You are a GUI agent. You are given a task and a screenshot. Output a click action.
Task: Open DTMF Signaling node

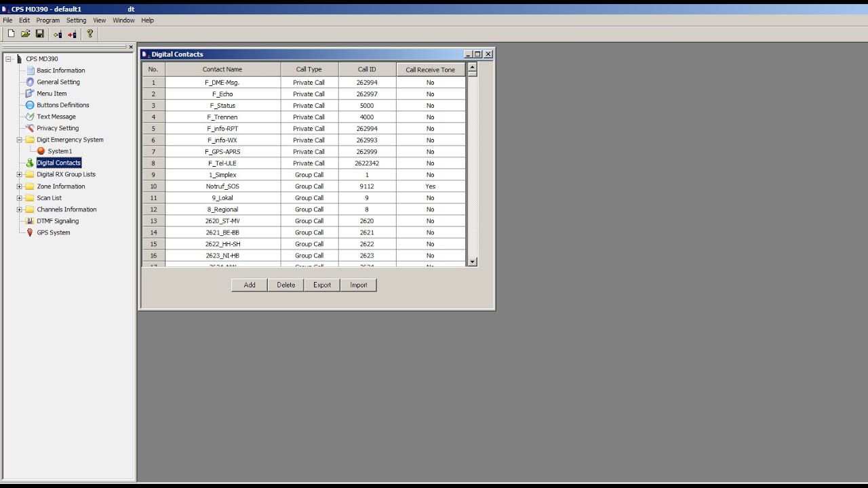click(58, 221)
